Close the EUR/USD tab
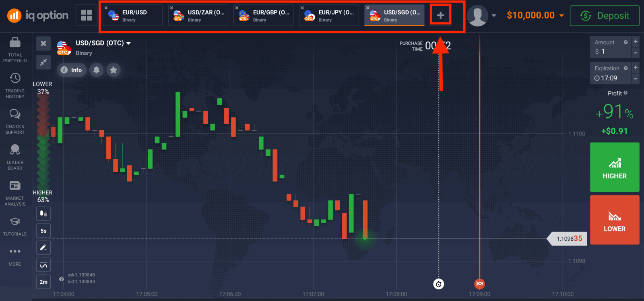The image size is (644, 301). click(x=106, y=8)
